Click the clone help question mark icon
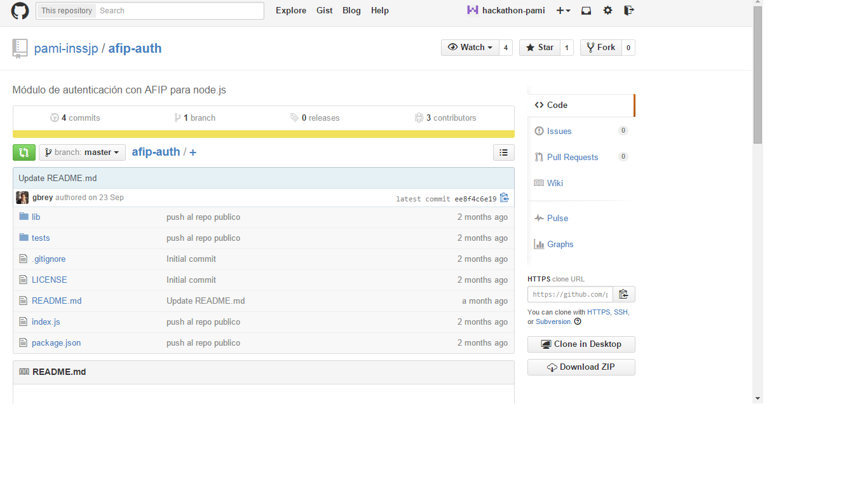The image size is (868, 488). (x=578, y=322)
